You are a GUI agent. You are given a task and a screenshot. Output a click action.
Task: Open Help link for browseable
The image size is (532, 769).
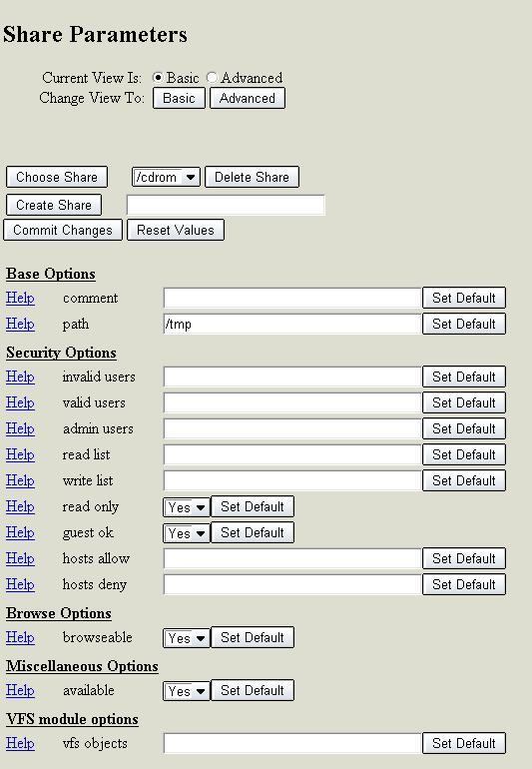20,637
